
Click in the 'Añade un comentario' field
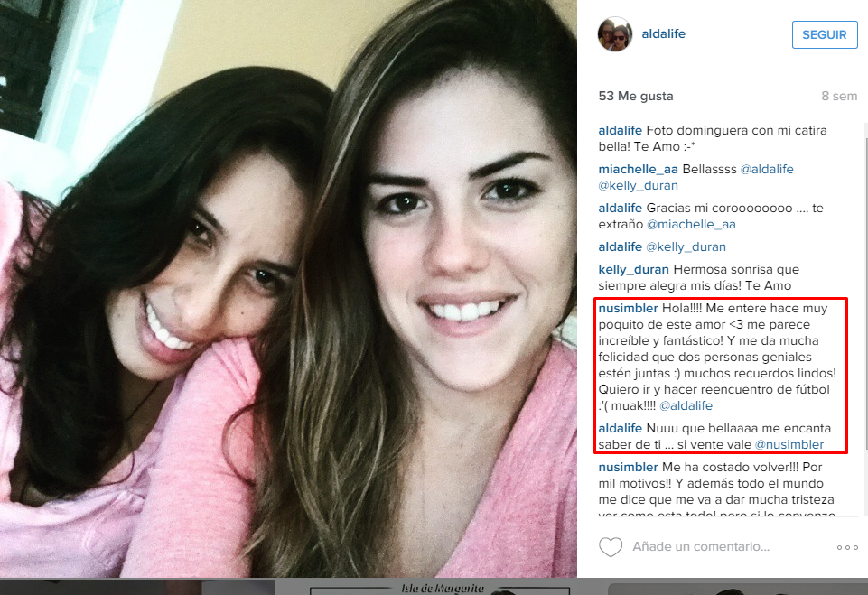[x=702, y=547]
